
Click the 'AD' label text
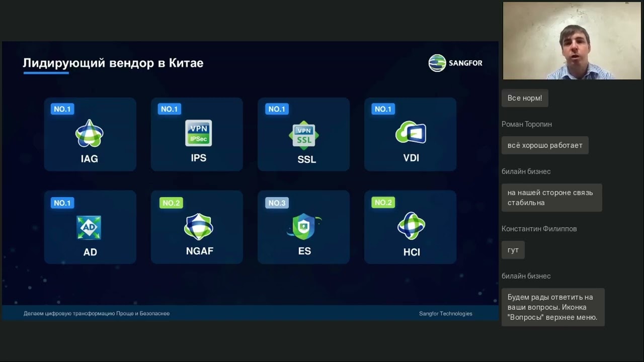[x=90, y=252]
